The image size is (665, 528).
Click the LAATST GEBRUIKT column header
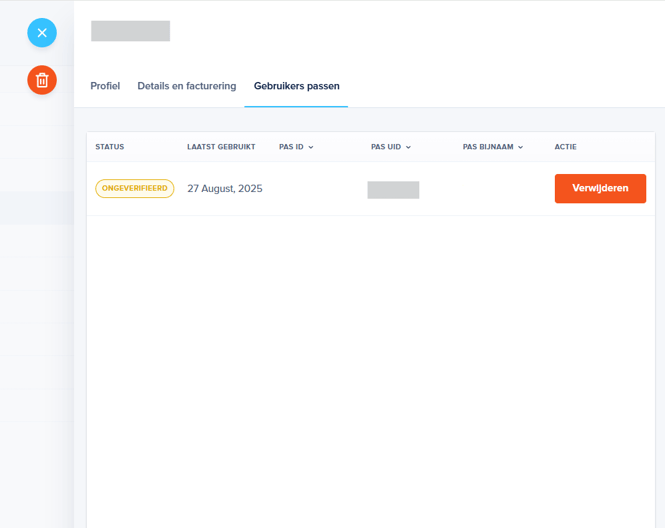(x=221, y=147)
